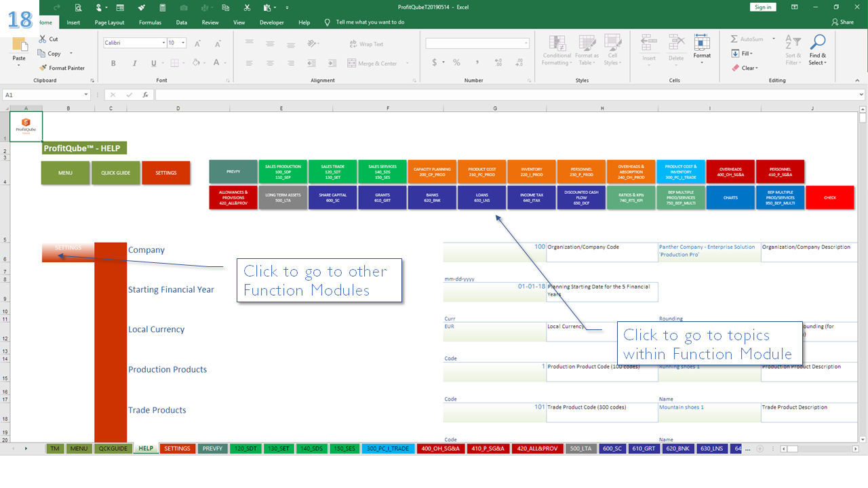Click the Print Preview icon in Quick Access Toolbar
The width and height of the screenshot is (868, 488).
pyautogui.click(x=79, y=7)
